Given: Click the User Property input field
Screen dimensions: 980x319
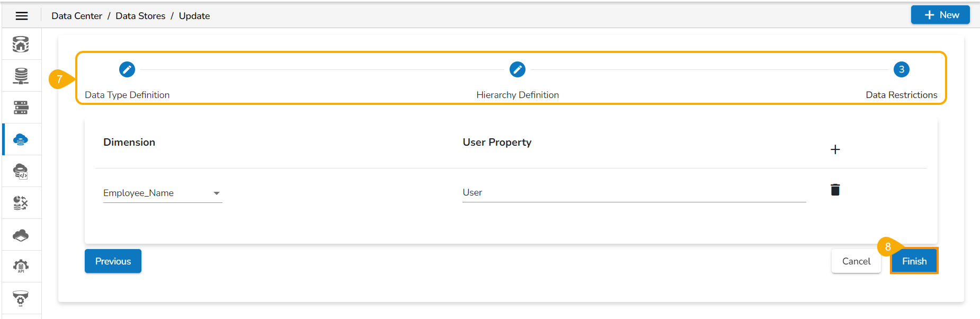Looking at the screenshot, I should [x=634, y=192].
